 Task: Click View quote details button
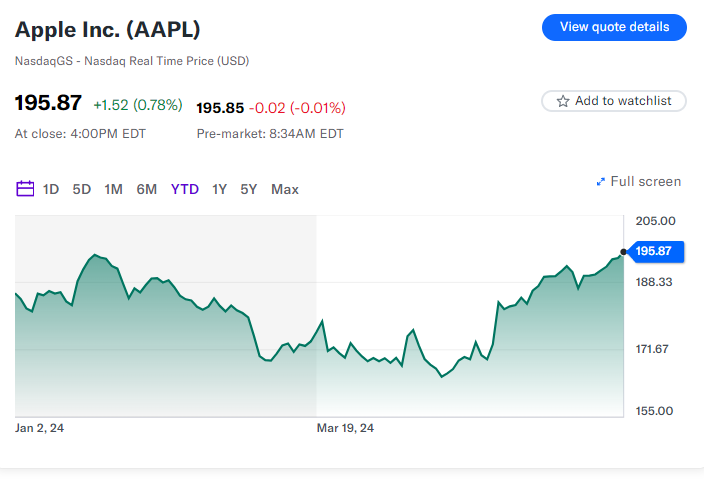(614, 27)
